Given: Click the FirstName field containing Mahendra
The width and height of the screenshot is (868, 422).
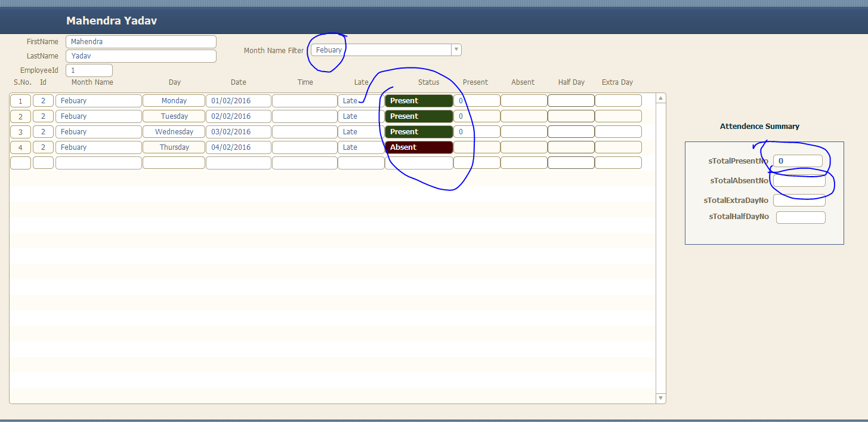Looking at the screenshot, I should [141, 42].
